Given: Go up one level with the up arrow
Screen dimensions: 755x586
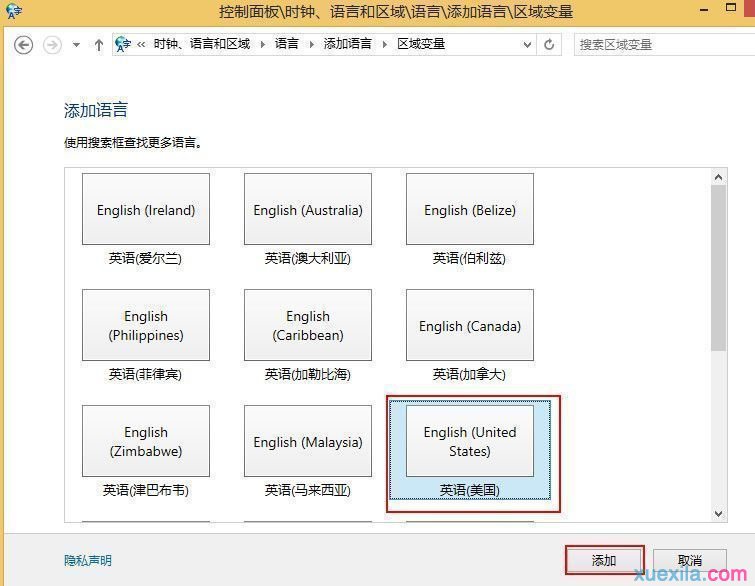Looking at the screenshot, I should [99, 45].
